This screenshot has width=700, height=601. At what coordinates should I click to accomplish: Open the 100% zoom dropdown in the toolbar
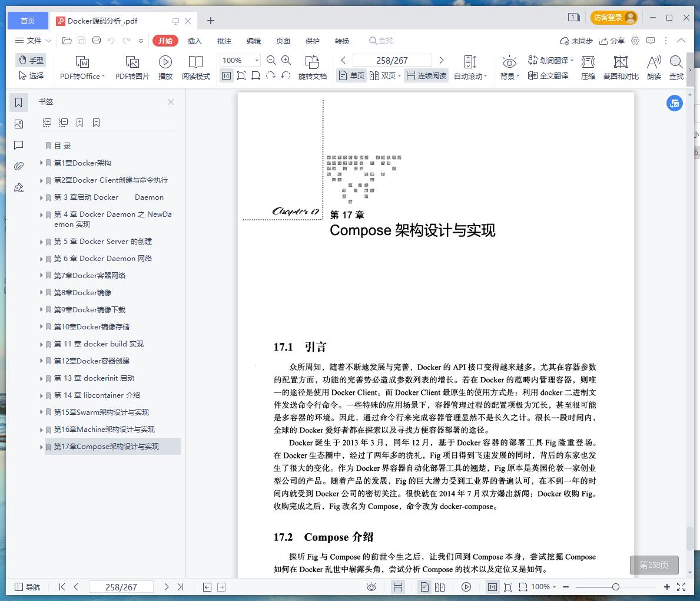(x=257, y=60)
